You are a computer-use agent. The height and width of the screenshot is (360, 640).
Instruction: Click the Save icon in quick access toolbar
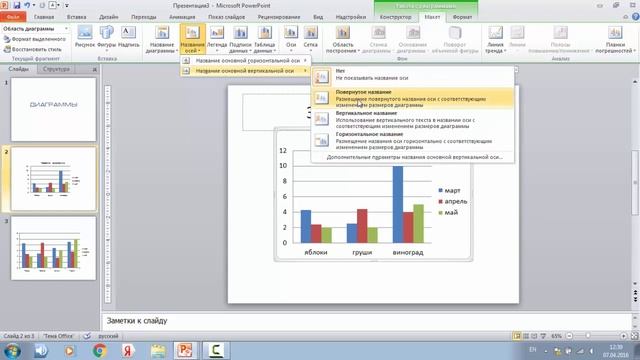coord(17,5)
